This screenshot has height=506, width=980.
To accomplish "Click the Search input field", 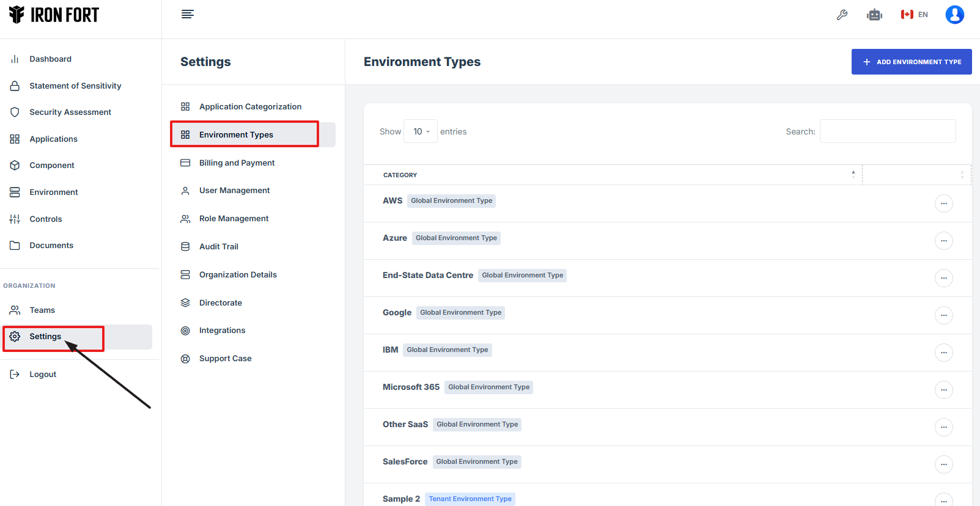I will coord(887,131).
